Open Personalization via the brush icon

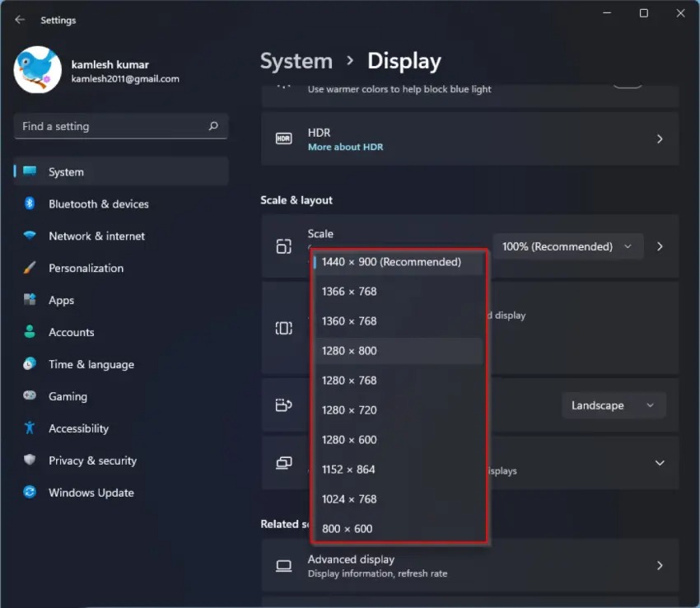(x=30, y=268)
